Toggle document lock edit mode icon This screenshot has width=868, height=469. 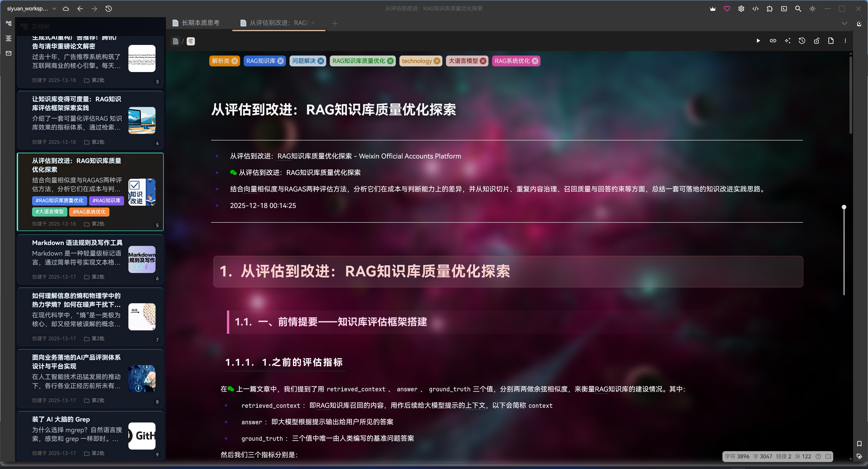[x=816, y=41]
